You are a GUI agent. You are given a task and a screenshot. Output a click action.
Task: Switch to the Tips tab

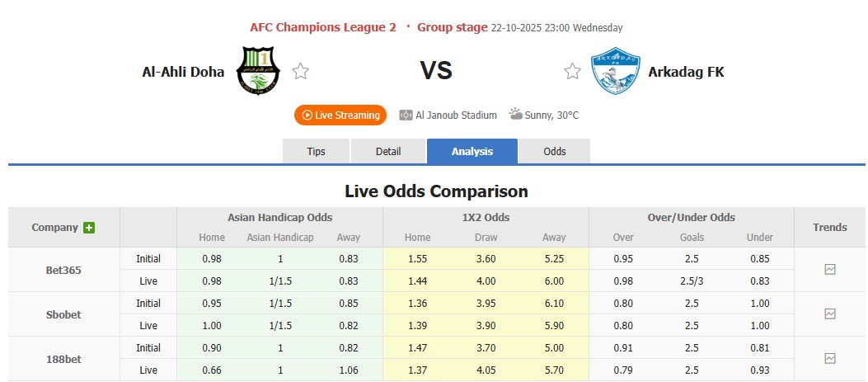point(316,152)
